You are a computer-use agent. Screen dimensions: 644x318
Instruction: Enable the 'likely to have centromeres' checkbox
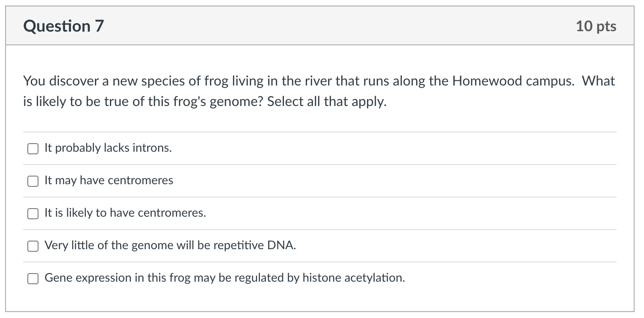(x=33, y=213)
